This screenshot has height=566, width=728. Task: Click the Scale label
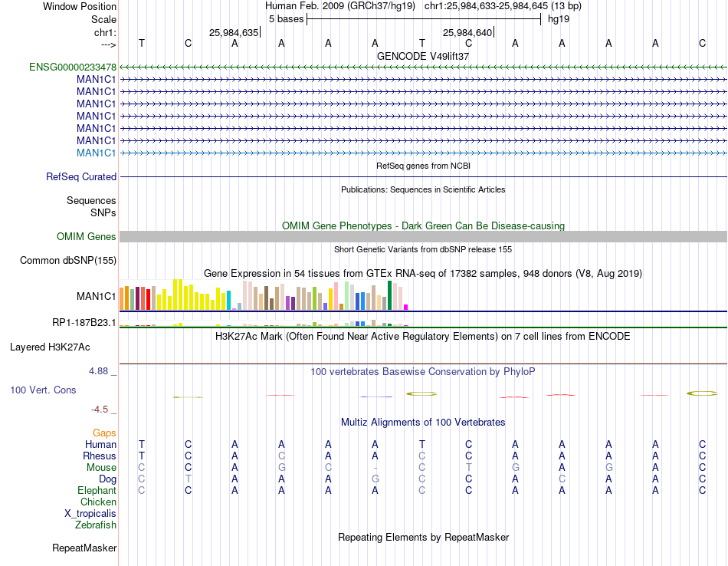(103, 19)
